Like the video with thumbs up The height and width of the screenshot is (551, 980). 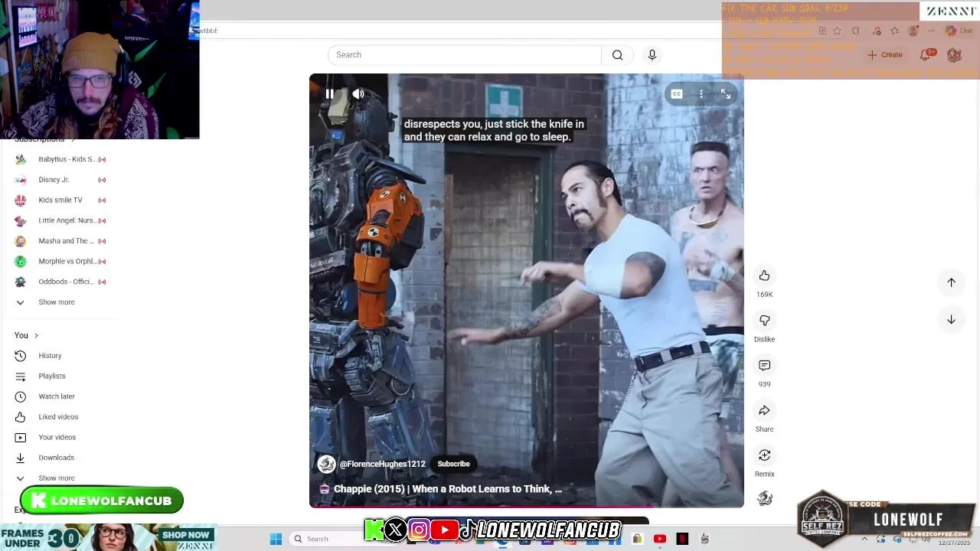click(764, 275)
